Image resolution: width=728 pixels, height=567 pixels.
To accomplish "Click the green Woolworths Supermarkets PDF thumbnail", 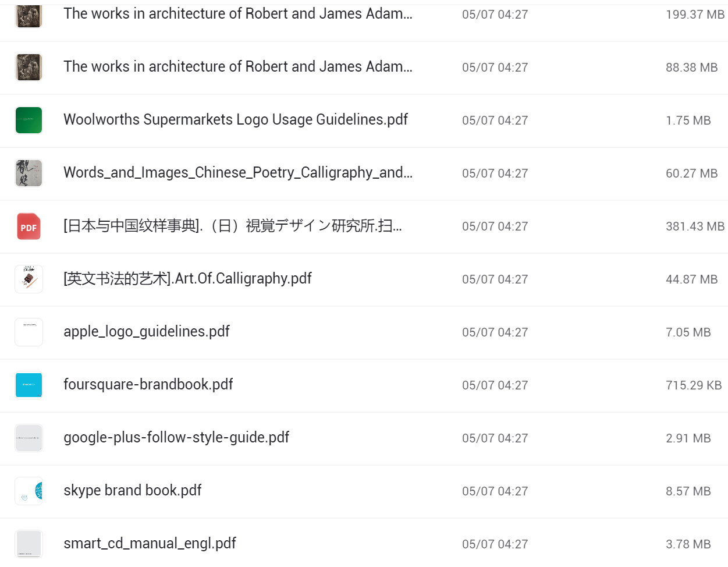I will 29,121.
